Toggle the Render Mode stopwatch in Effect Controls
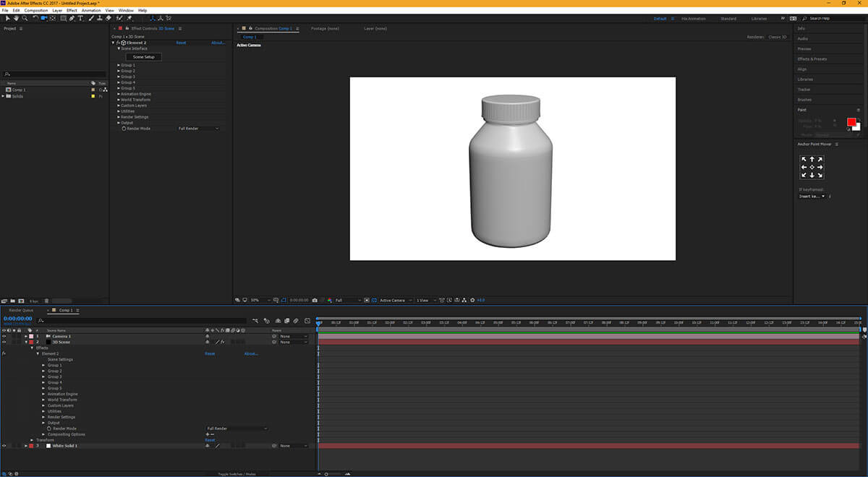The width and height of the screenshot is (868, 477). pos(123,128)
